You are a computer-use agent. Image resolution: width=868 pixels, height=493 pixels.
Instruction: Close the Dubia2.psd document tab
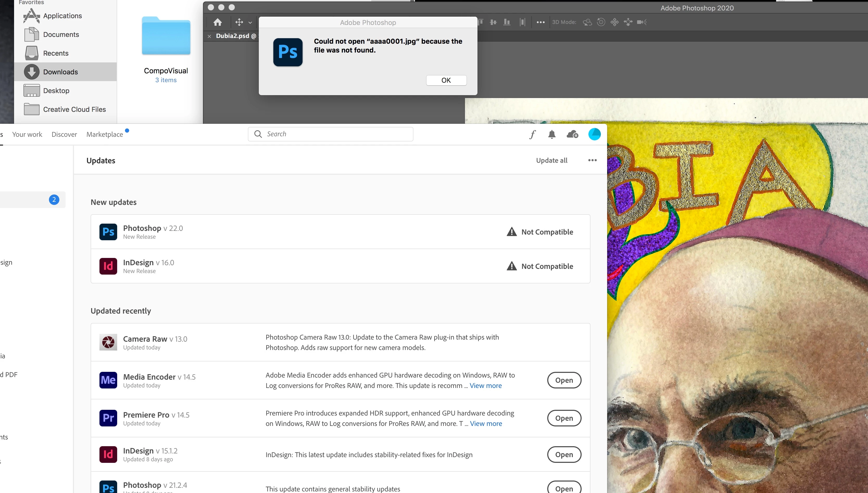209,36
